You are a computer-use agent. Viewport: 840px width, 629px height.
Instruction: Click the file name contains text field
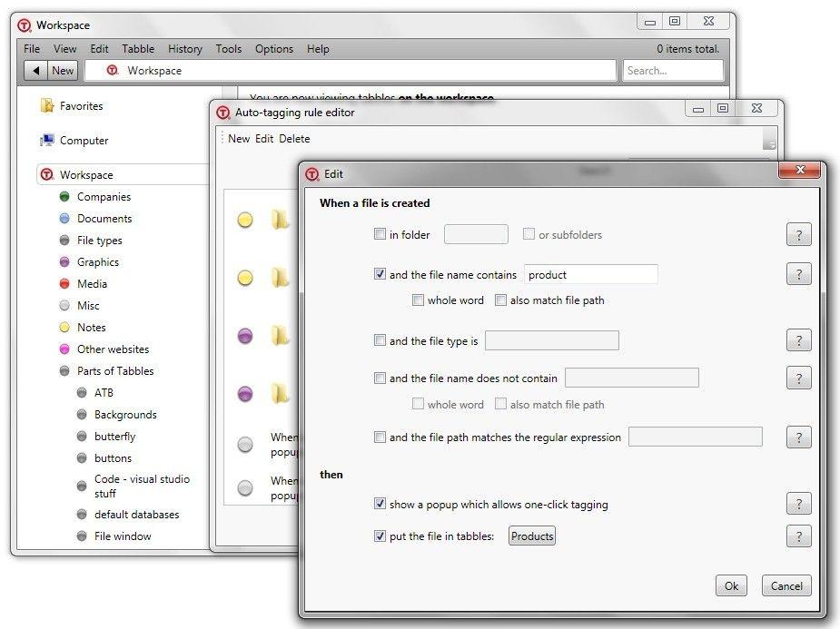tap(590, 274)
